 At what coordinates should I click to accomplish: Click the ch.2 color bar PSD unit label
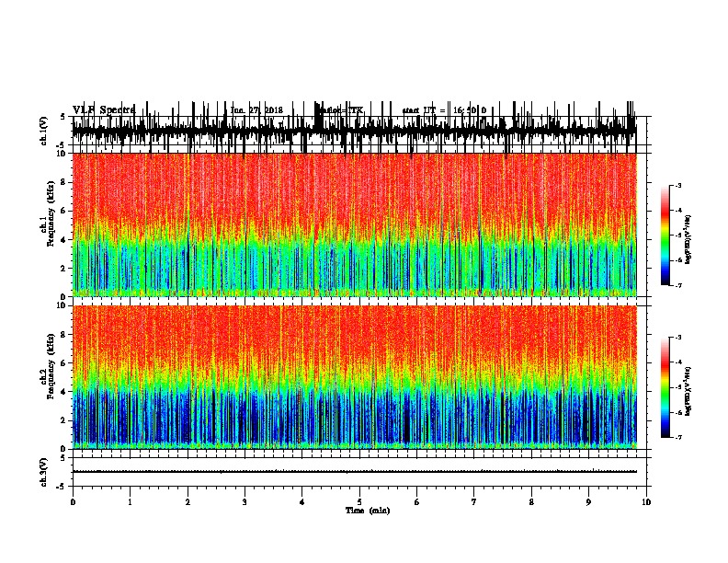(x=688, y=391)
